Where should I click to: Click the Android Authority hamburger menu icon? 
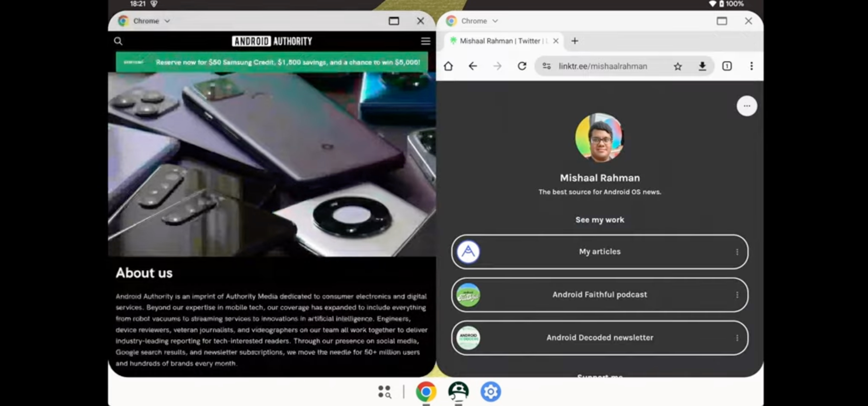[426, 41]
